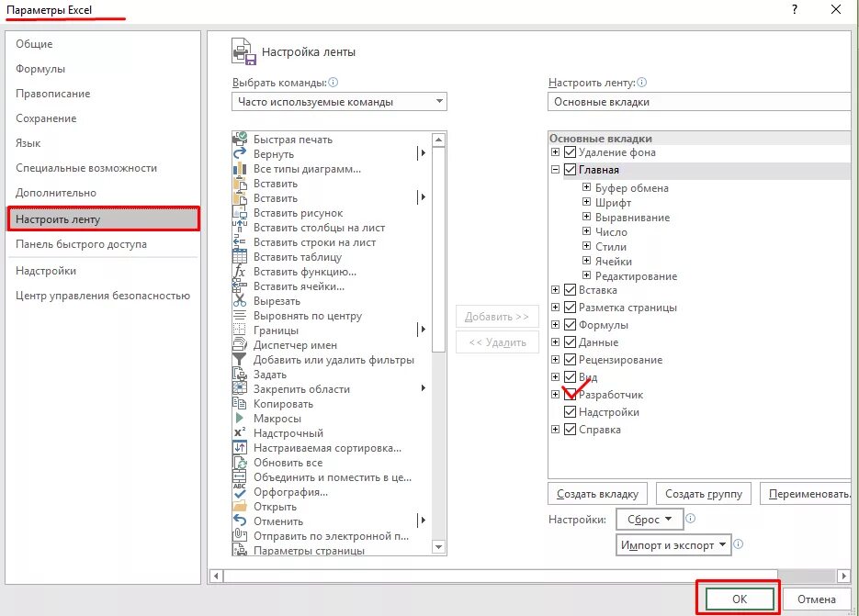859x616 pixels.
Task: Click the Отправить по электронной почте icon
Action: (240, 535)
